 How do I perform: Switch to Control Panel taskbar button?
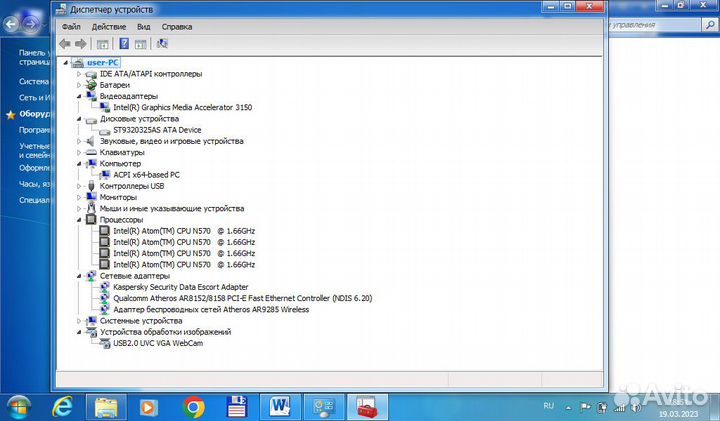(x=324, y=407)
